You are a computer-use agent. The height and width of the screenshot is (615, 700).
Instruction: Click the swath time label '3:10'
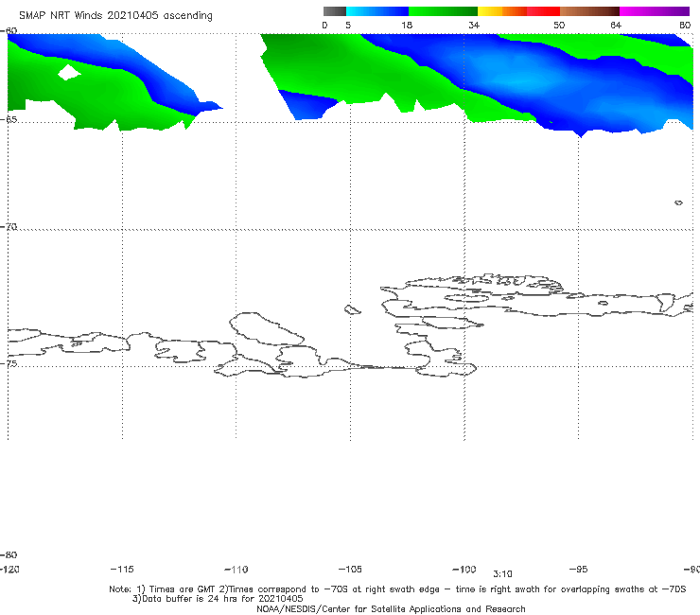[x=502, y=574]
